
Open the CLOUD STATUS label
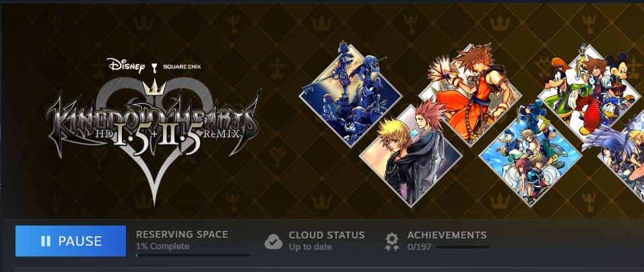click(x=327, y=235)
